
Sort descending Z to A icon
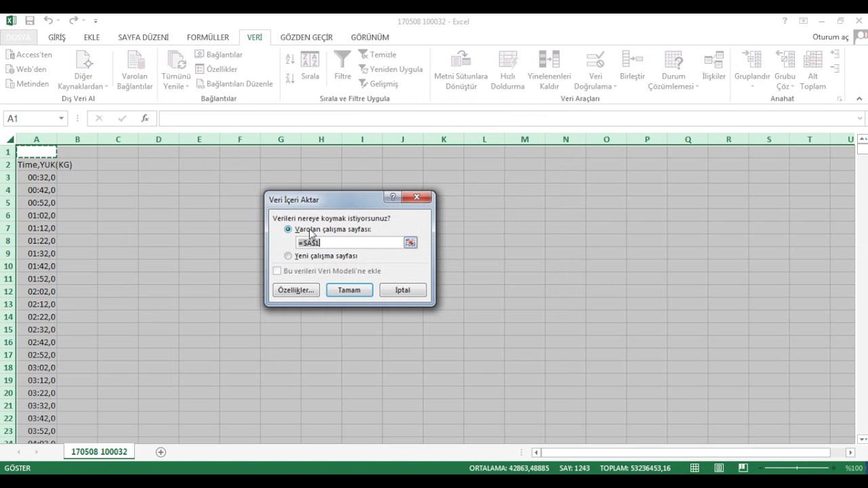point(290,78)
